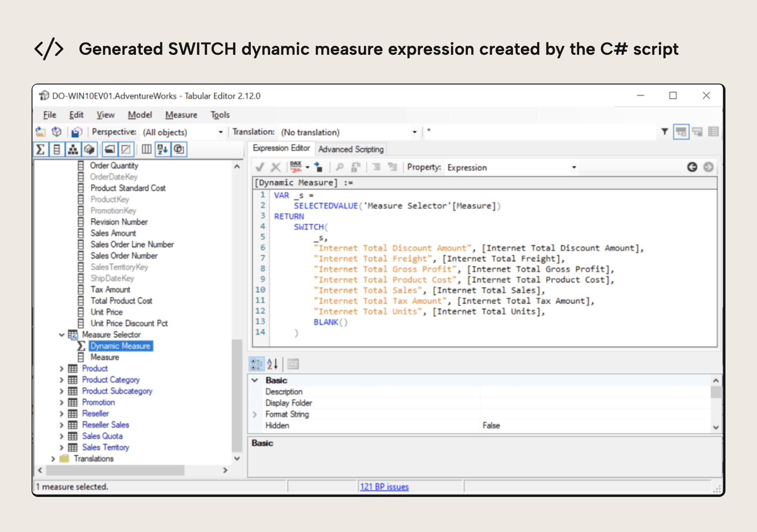The image size is (757, 532).
Task: Click the filter text input field
Action: click(541, 132)
